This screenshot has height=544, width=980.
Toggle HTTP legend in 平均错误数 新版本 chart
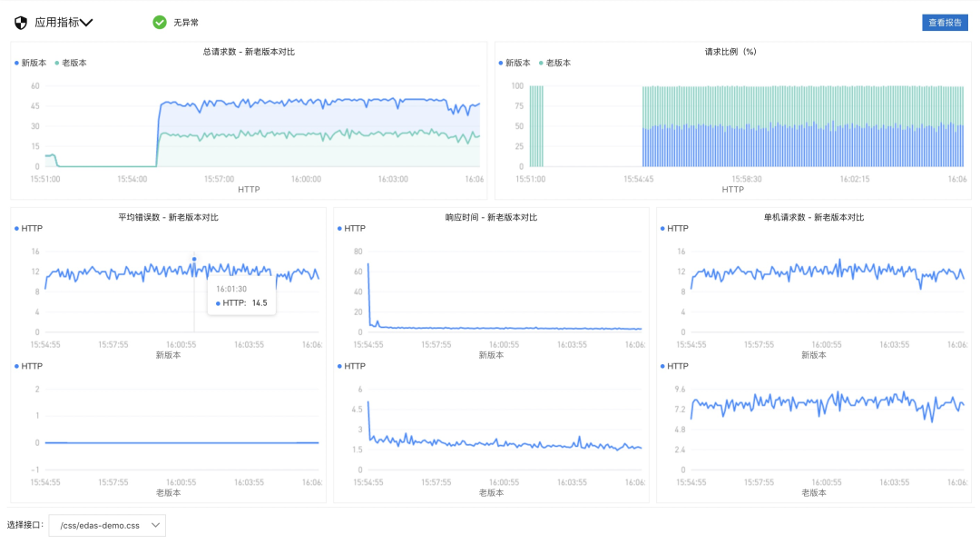[29, 228]
